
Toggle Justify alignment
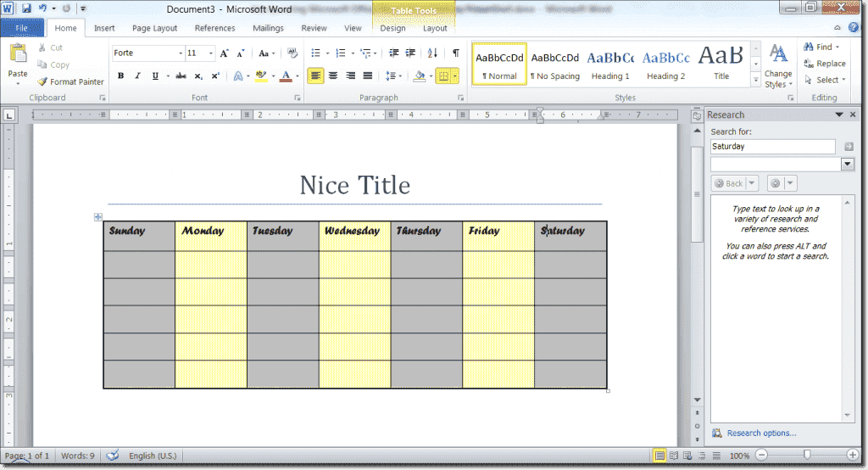click(368, 76)
